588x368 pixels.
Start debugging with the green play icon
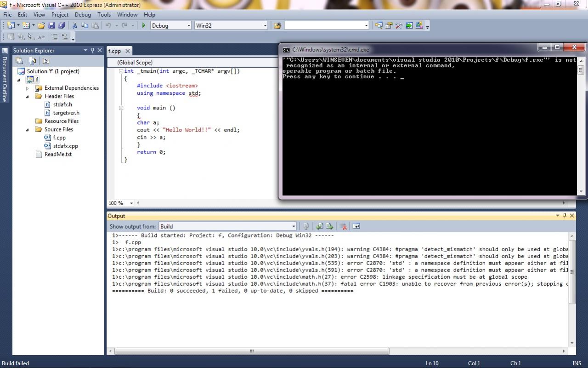[144, 26]
